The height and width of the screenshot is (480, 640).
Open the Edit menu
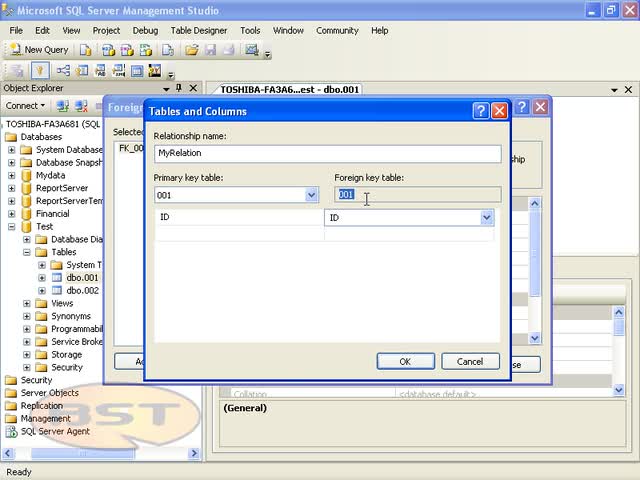[x=42, y=31]
